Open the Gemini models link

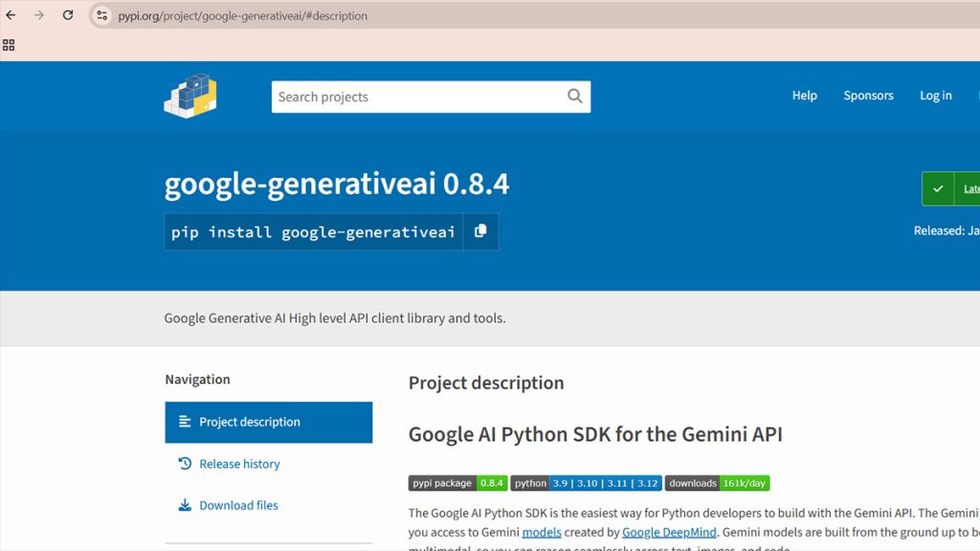click(542, 532)
